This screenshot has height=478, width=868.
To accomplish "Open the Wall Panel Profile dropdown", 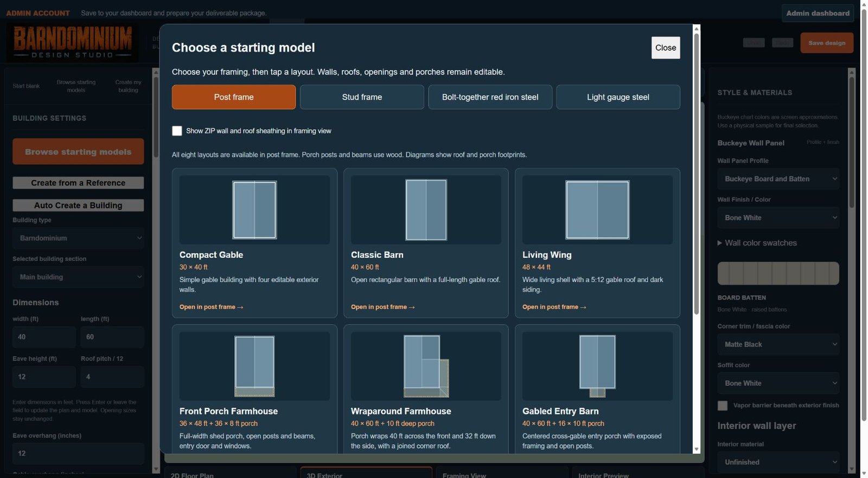I will tap(778, 179).
